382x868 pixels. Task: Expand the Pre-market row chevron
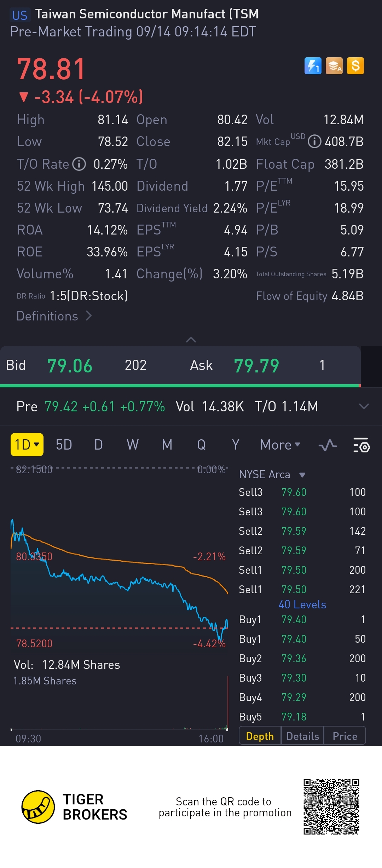[364, 406]
